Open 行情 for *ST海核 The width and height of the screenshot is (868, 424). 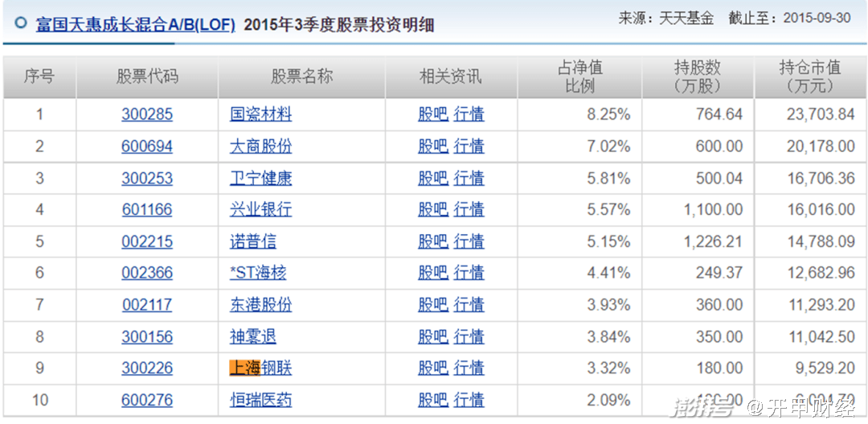[x=469, y=273]
